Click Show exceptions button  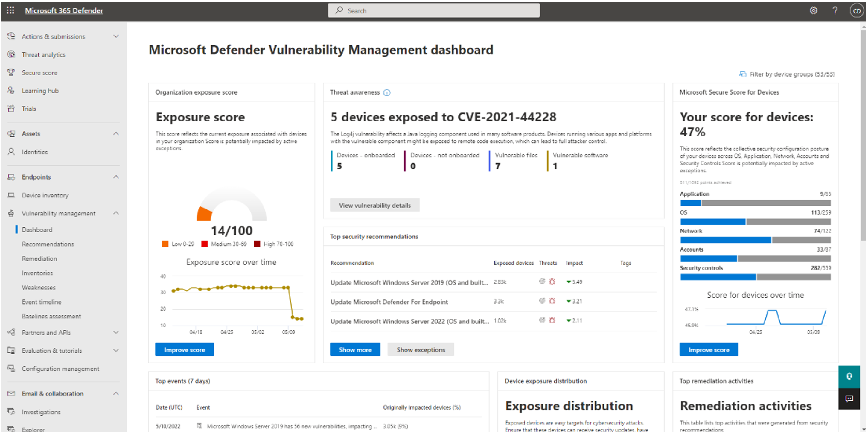[x=421, y=350]
